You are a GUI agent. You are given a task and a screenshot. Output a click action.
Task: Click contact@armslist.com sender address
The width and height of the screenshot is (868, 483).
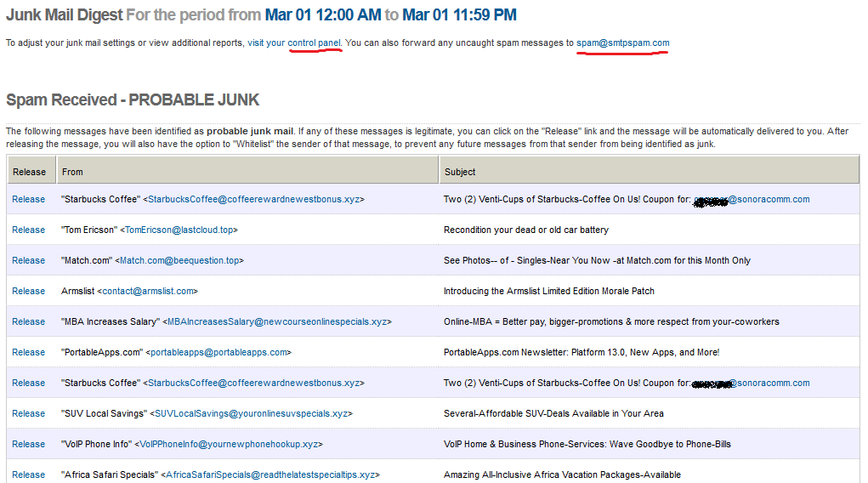pyautogui.click(x=148, y=291)
